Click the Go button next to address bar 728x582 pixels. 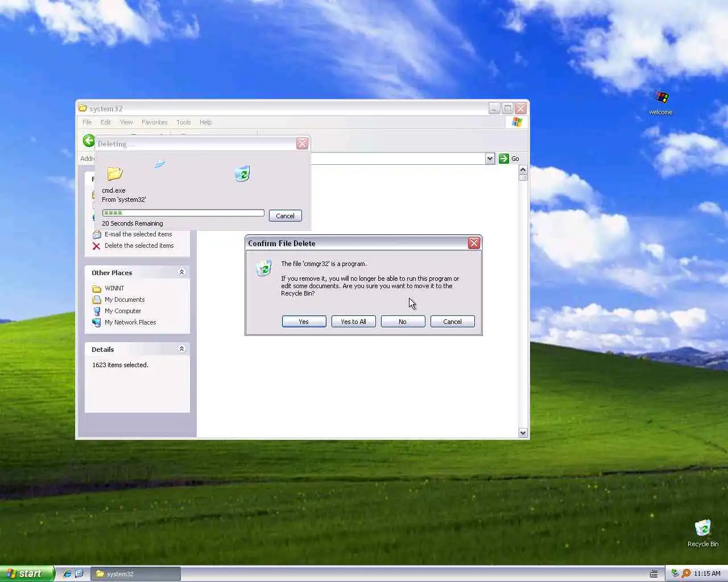tap(509, 159)
